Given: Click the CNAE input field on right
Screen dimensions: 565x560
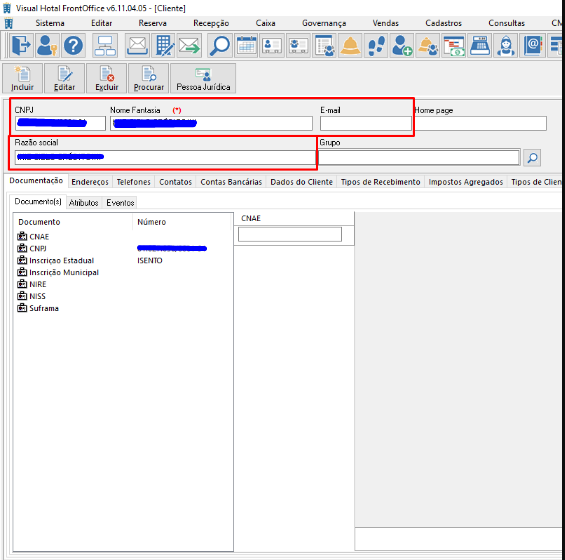Looking at the screenshot, I should click(290, 234).
